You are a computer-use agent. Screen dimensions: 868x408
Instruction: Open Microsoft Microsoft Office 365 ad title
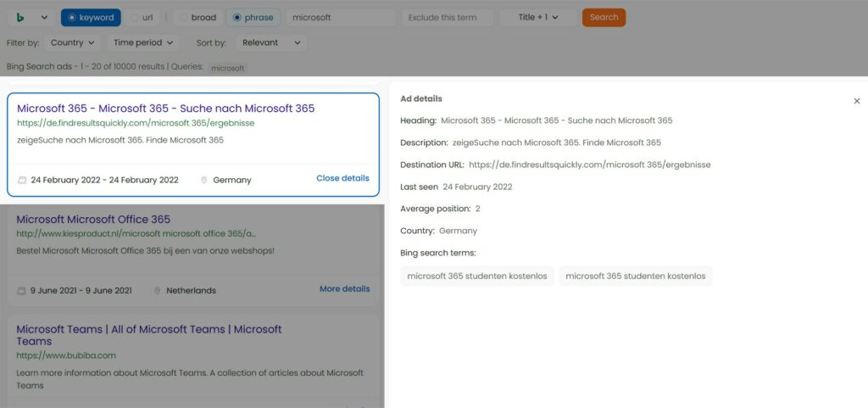point(93,219)
